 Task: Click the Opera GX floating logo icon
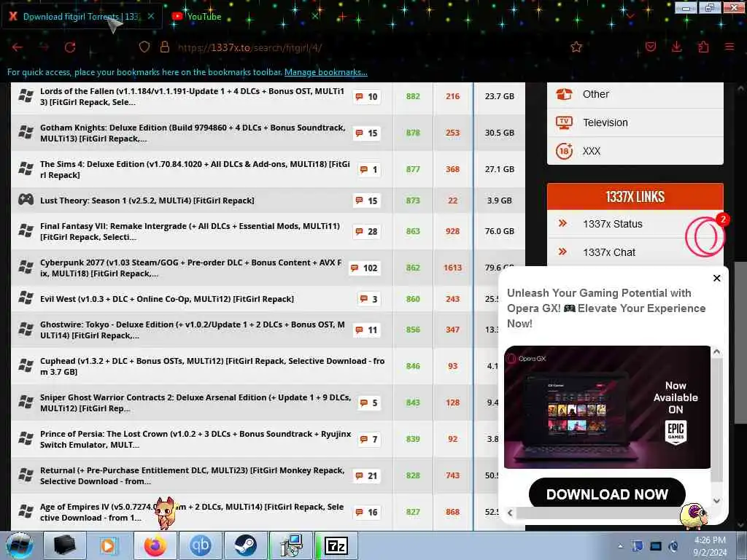pos(704,236)
